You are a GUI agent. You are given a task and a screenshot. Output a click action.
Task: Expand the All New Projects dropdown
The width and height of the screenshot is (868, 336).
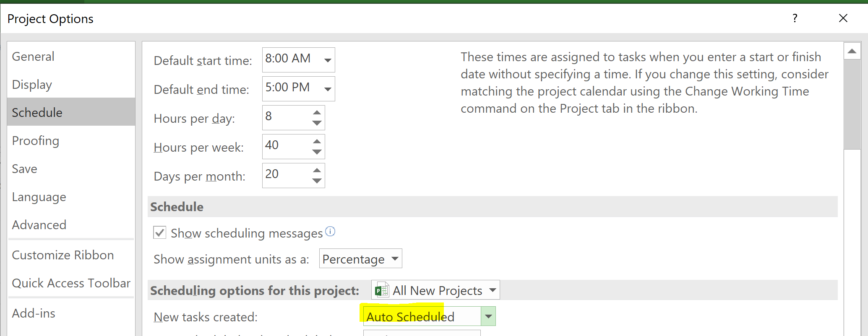493,290
